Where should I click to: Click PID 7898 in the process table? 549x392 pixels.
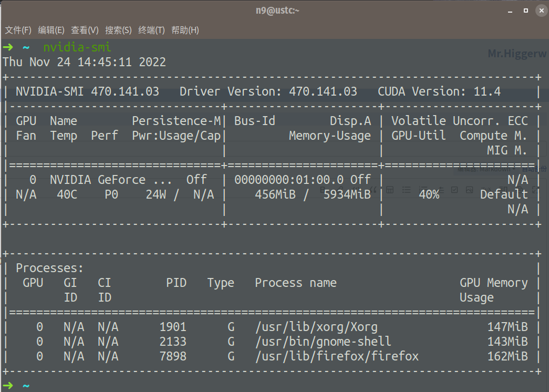173,356
